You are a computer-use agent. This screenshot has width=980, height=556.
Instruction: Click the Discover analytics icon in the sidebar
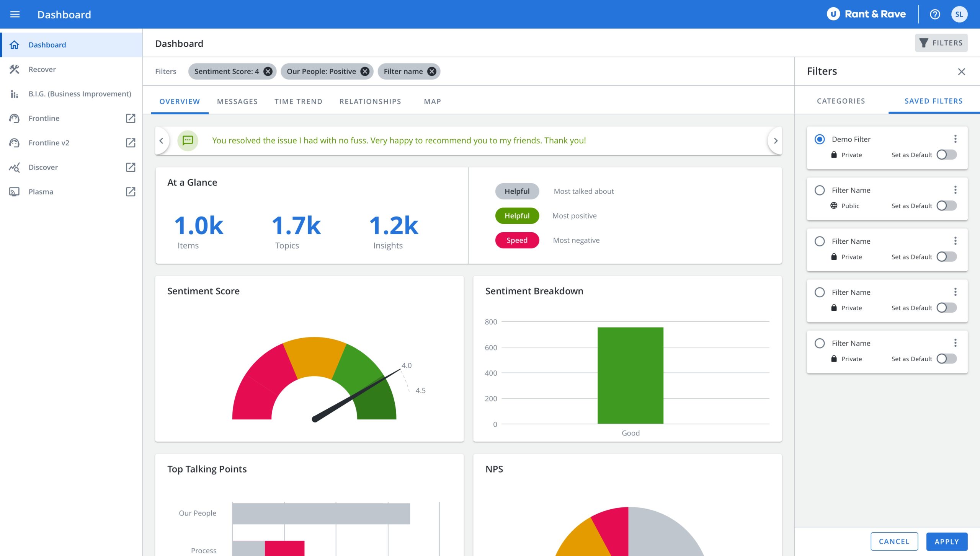point(14,167)
